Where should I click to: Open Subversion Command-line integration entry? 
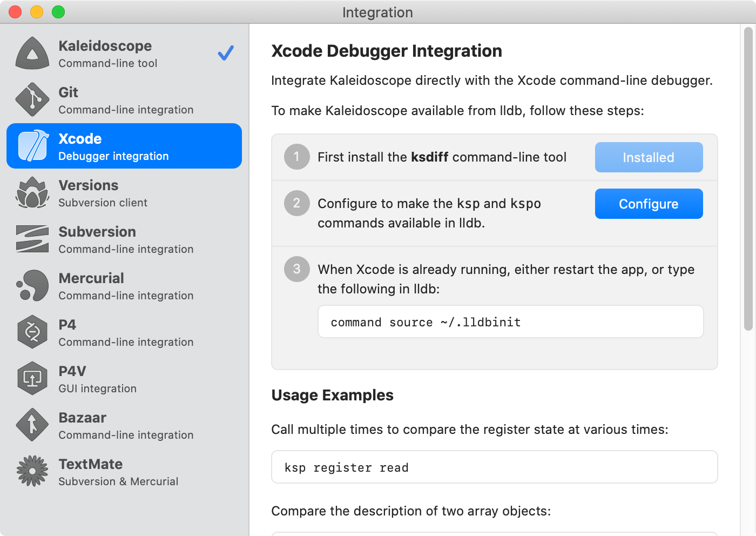click(125, 240)
